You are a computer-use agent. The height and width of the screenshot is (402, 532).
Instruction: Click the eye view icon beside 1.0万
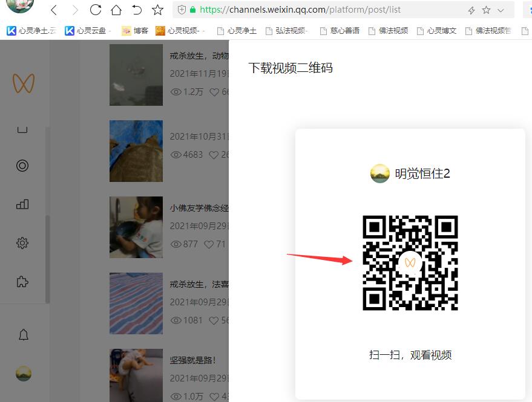click(176, 396)
